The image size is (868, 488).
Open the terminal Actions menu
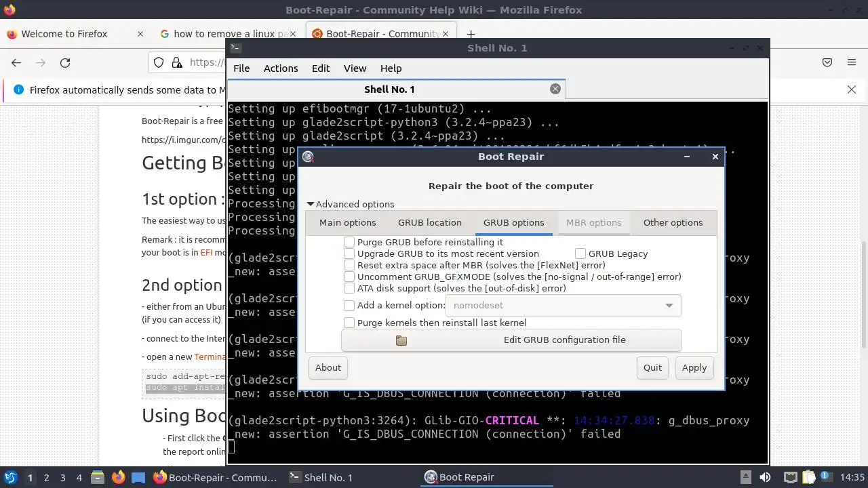coord(281,68)
